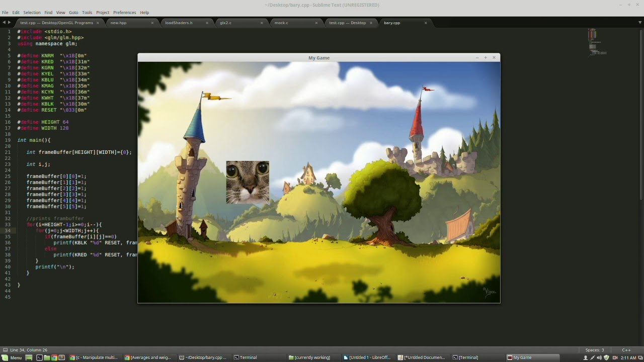Switch to '[currently working]' folder taskbar window

coord(313,357)
